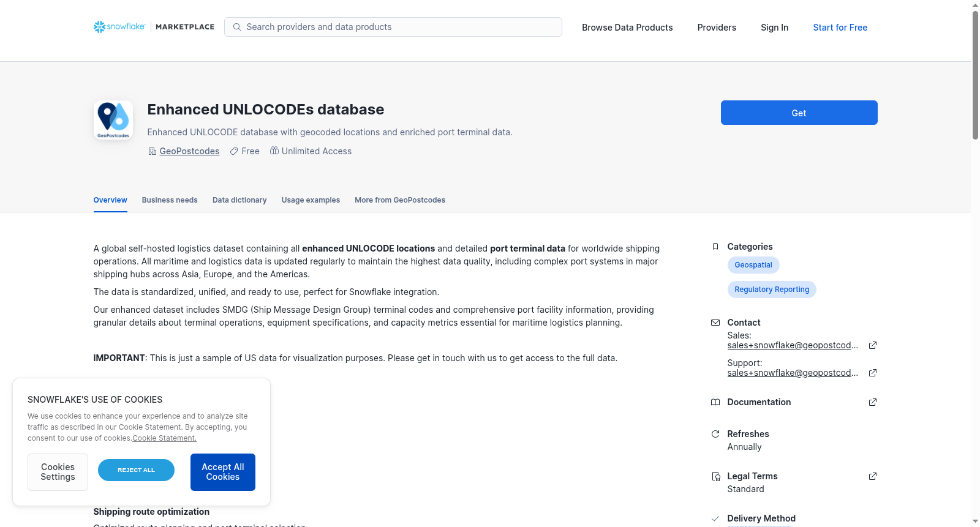This screenshot has height=527, width=980.
Task: Open the Legal Terms link
Action: coord(752,476)
